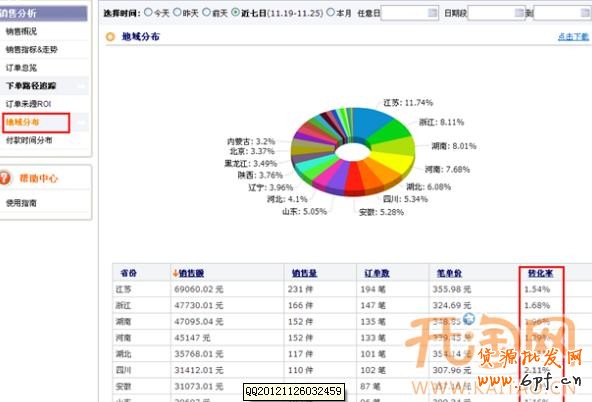Click the pie label 四川: 5.34%
The image size is (592, 402).
coord(405,199)
